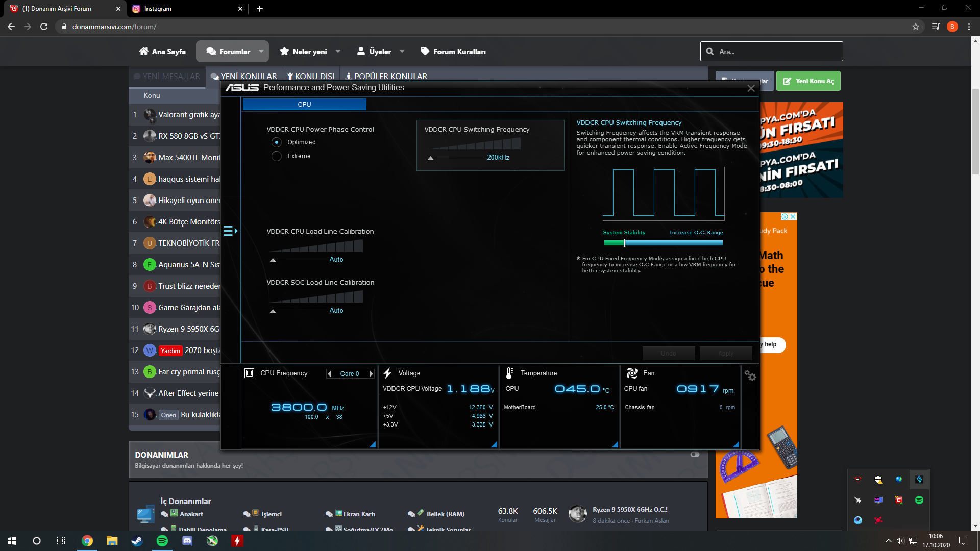
Task: Expand the Fan panel corner
Action: pos(736,444)
